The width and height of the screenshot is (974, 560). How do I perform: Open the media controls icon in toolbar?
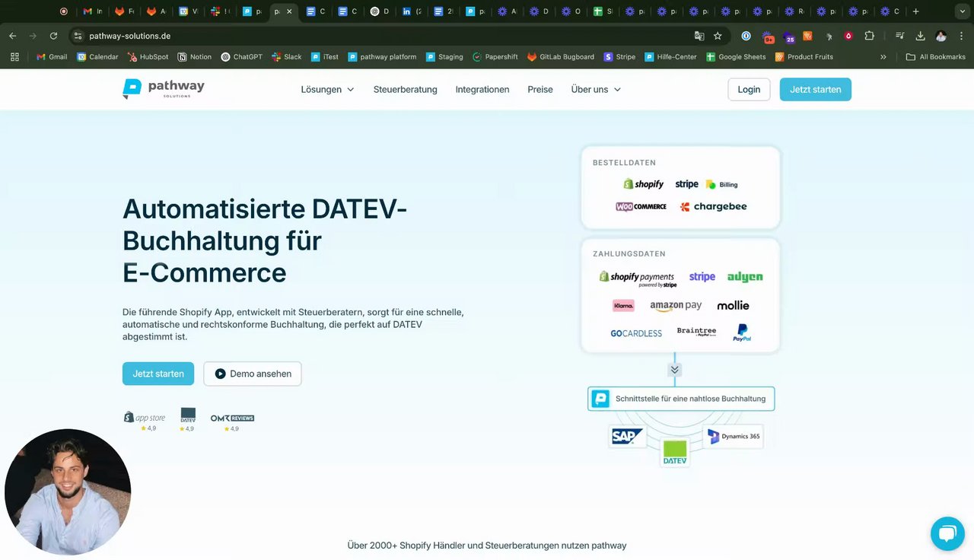tap(899, 36)
